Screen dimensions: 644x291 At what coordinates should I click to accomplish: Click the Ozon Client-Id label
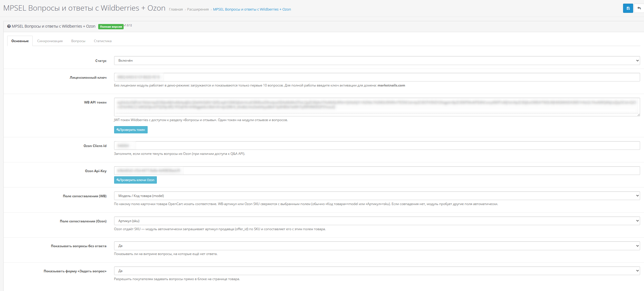point(95,146)
